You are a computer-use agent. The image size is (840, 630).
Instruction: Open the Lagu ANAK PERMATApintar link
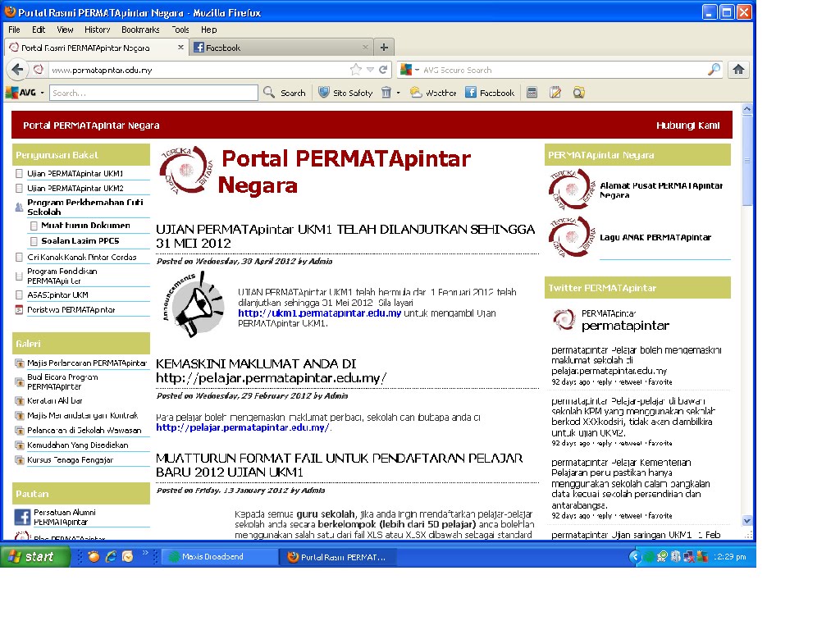point(655,237)
